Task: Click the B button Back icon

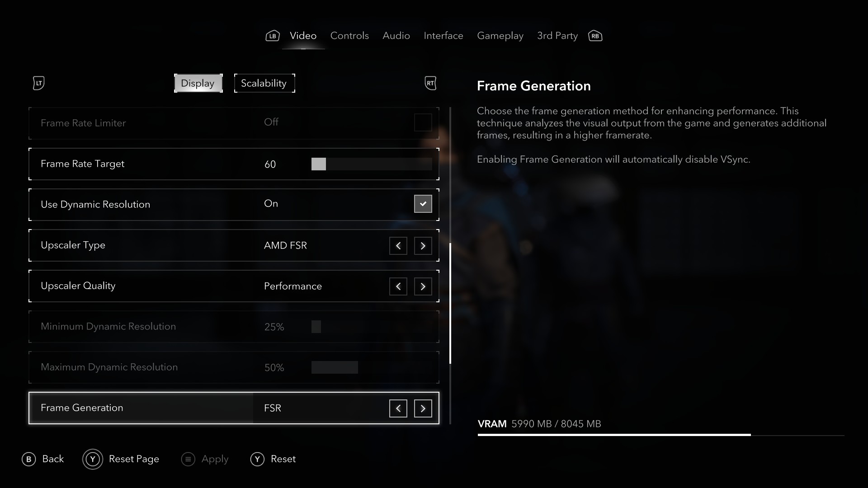Action: (28, 459)
